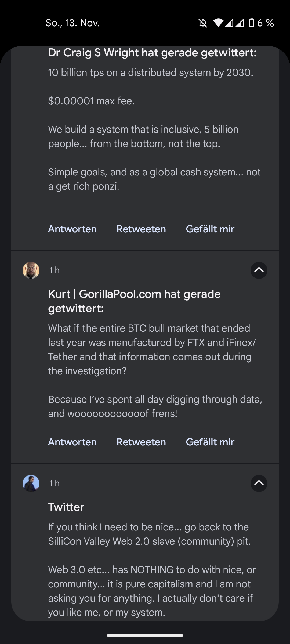Tap the avatar on the Twitter notification
The width and height of the screenshot is (290, 644).
[x=31, y=483]
